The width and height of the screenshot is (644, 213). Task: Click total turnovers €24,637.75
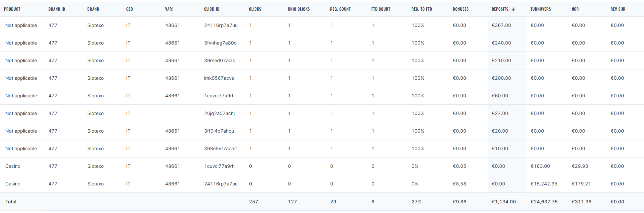pos(544,202)
